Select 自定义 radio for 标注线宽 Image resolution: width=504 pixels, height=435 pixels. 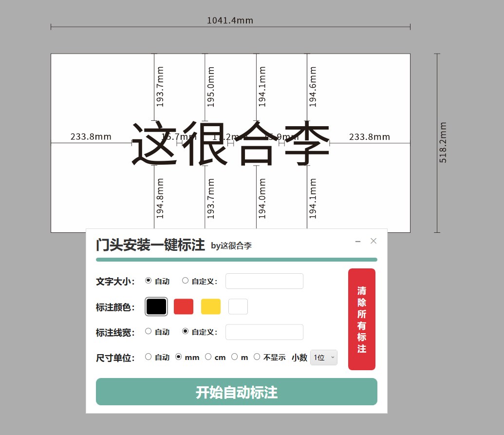[185, 331]
